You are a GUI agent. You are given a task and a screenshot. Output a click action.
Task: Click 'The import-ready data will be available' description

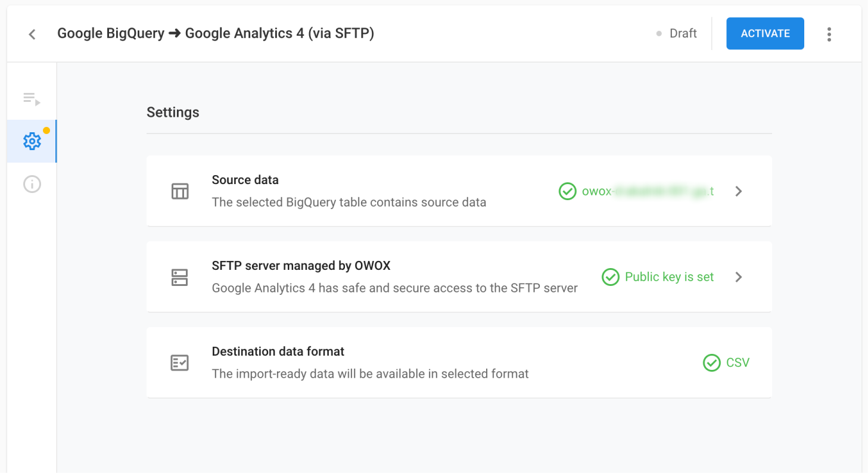(371, 374)
